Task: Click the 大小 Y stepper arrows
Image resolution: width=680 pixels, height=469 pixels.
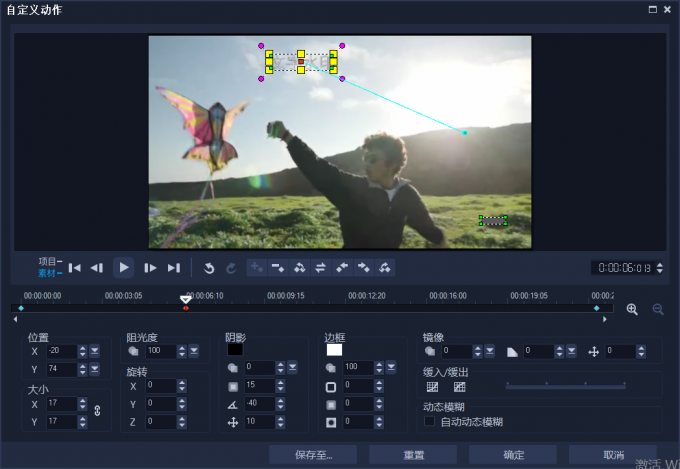Action: coord(82,422)
